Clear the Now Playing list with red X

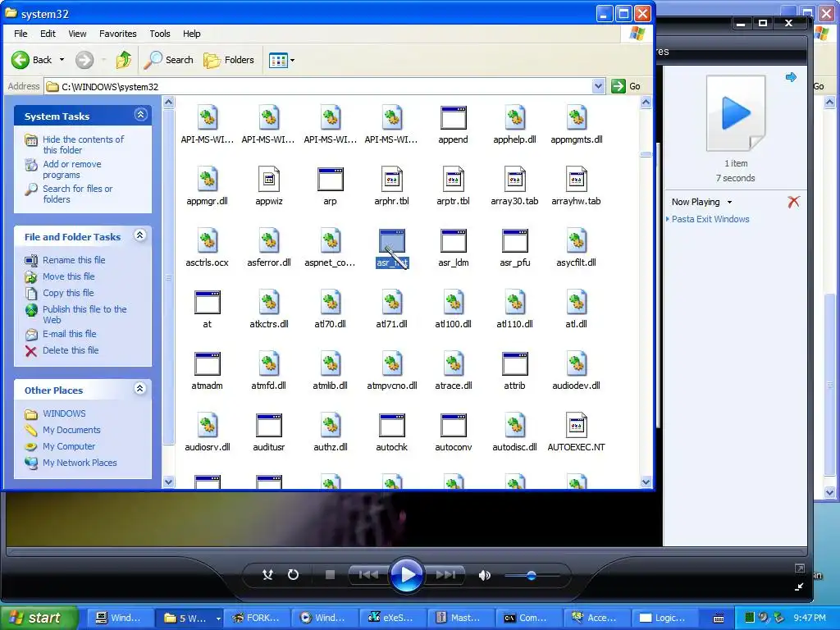pos(793,202)
